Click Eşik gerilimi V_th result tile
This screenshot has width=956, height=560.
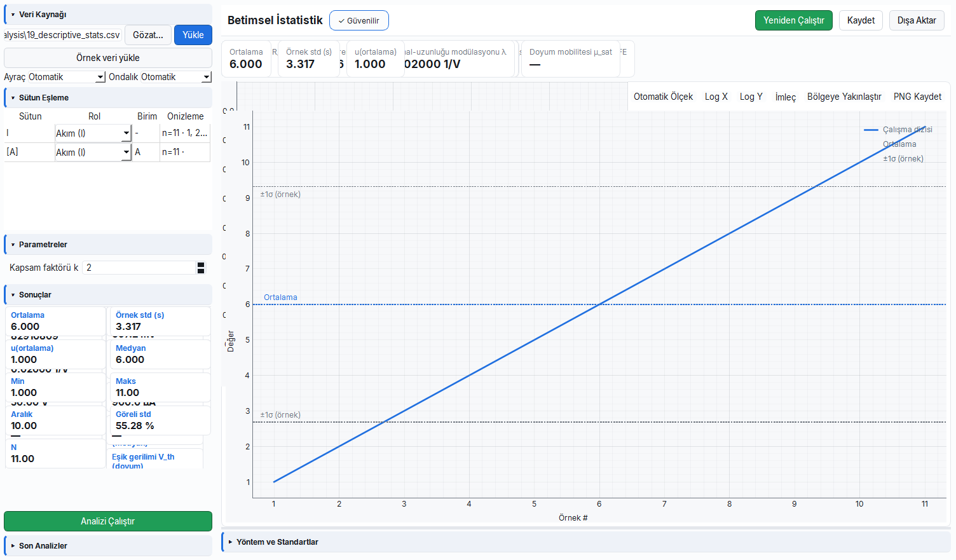pos(155,460)
